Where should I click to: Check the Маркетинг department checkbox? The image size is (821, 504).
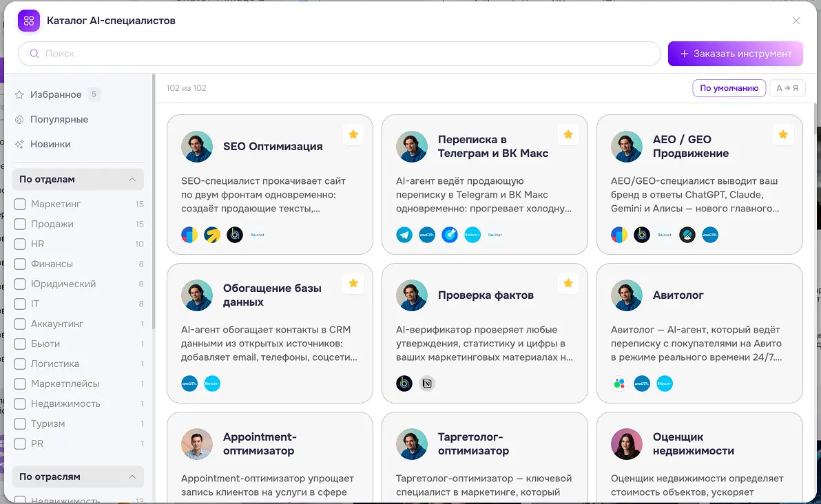pyautogui.click(x=20, y=204)
